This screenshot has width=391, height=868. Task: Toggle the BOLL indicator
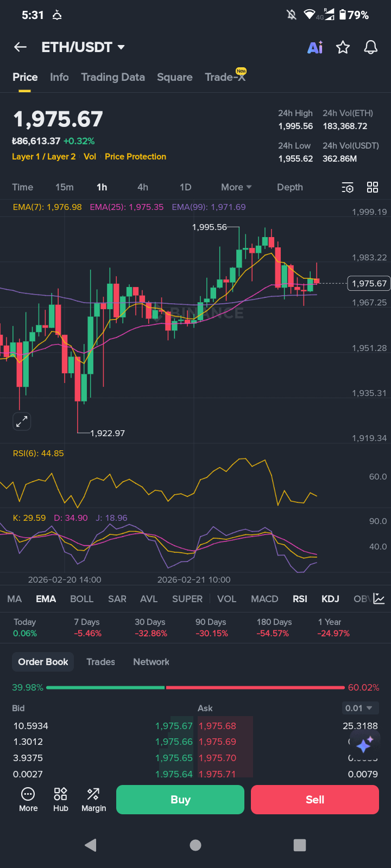(x=82, y=599)
